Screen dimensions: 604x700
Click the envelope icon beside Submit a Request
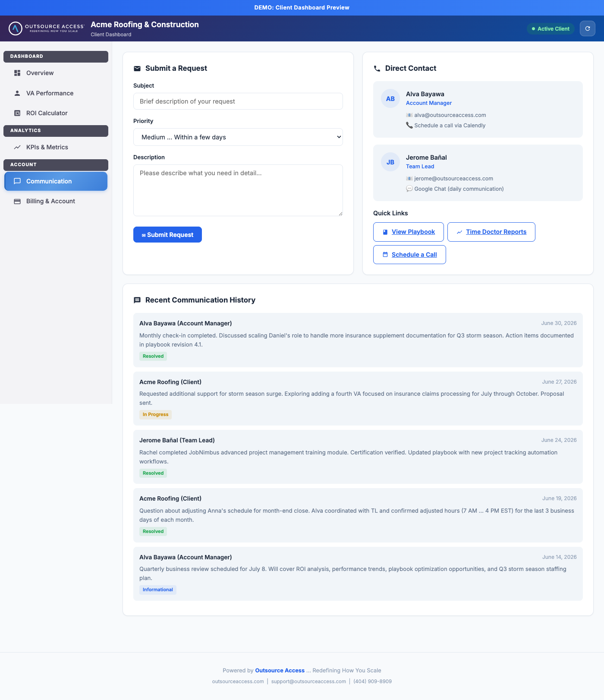point(137,68)
